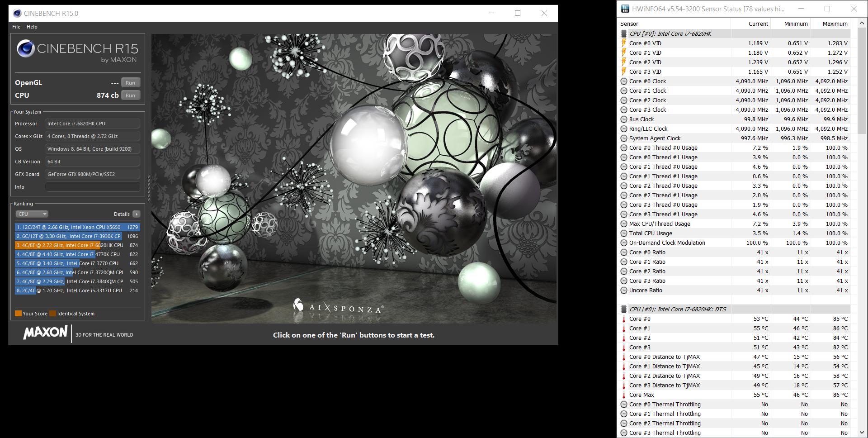Select Core #2 Thermal Throttling row
Image resolution: width=868 pixels, height=438 pixels.
point(734,424)
